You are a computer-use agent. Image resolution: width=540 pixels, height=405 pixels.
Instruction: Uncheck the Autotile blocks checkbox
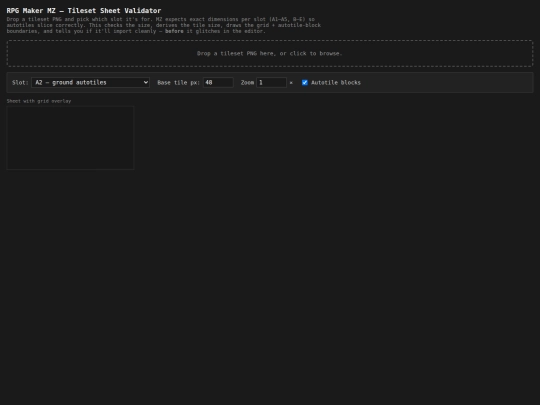[305, 82]
